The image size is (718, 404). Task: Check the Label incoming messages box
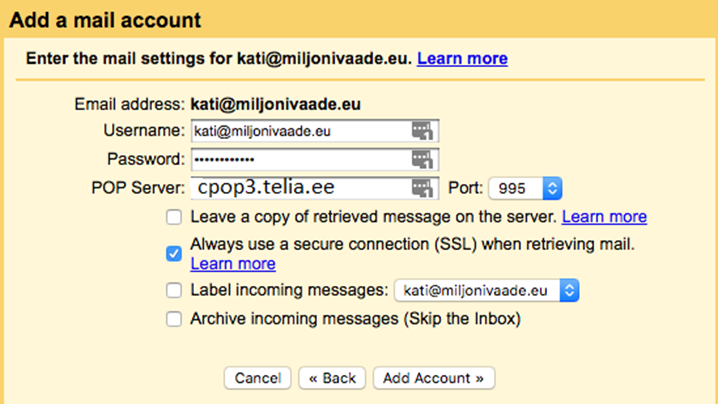click(174, 290)
